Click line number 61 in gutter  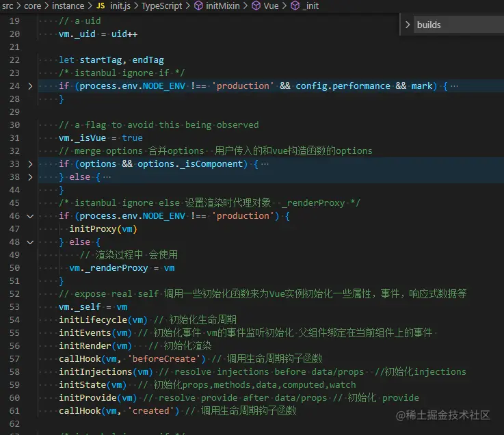pyautogui.click(x=14, y=411)
